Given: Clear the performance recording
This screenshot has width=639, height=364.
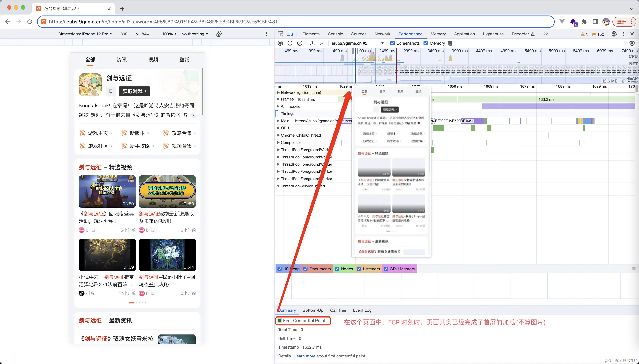Looking at the screenshot, I should (x=299, y=43).
